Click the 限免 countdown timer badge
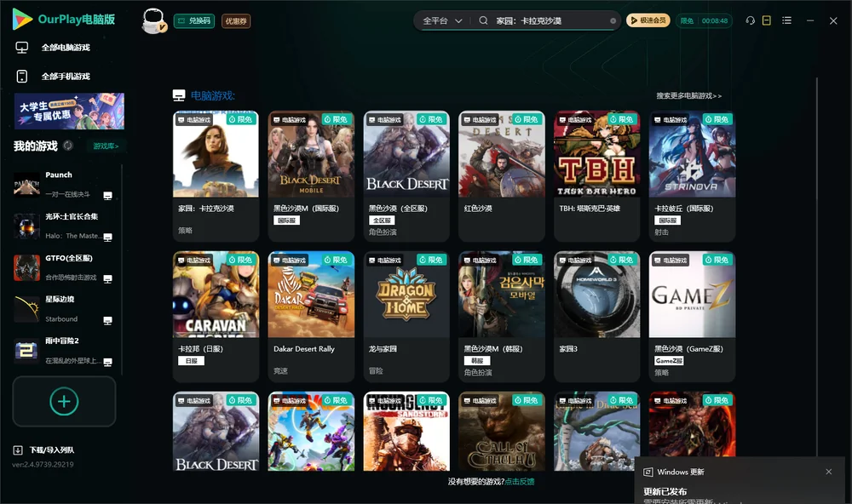 [704, 20]
